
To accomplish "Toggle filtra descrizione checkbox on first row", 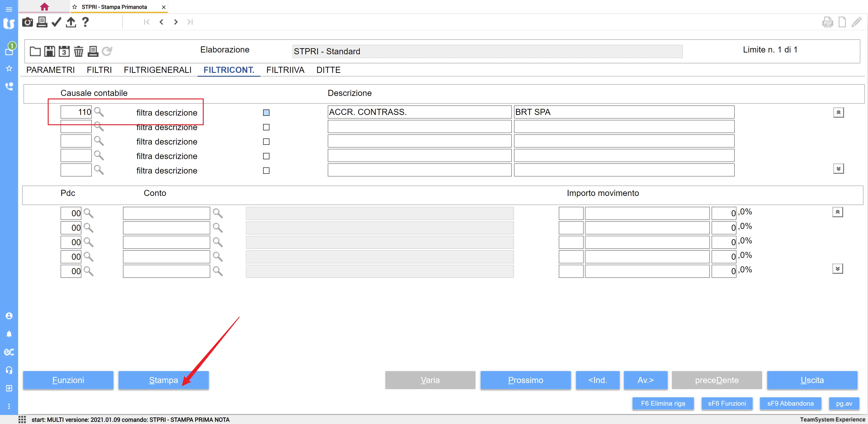I will [x=266, y=113].
